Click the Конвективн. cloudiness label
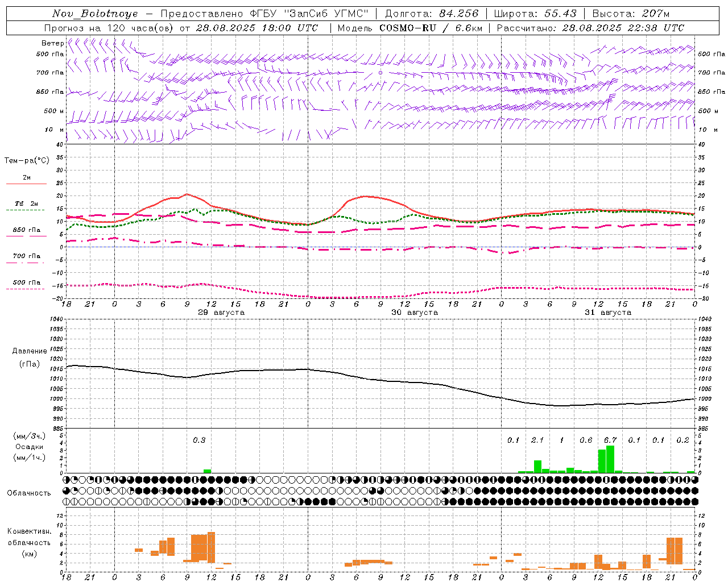Viewport: 728px width, 582px height. tap(29, 531)
